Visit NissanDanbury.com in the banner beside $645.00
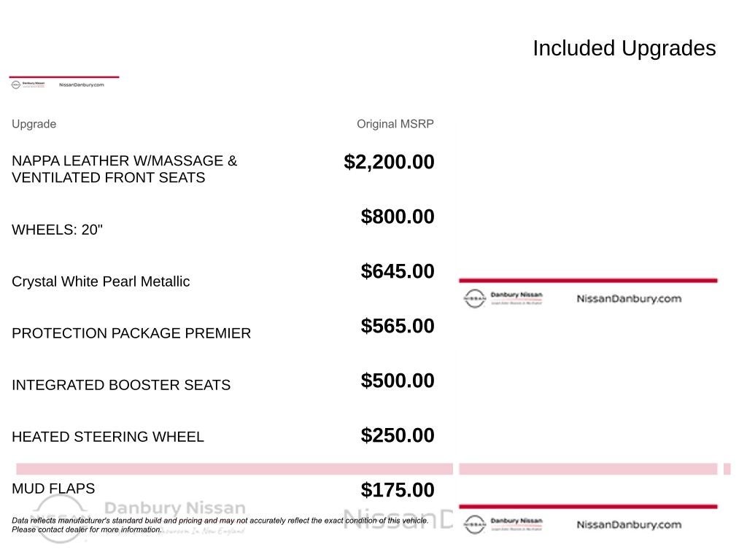Viewport: 747px width, 560px height. 628,298
